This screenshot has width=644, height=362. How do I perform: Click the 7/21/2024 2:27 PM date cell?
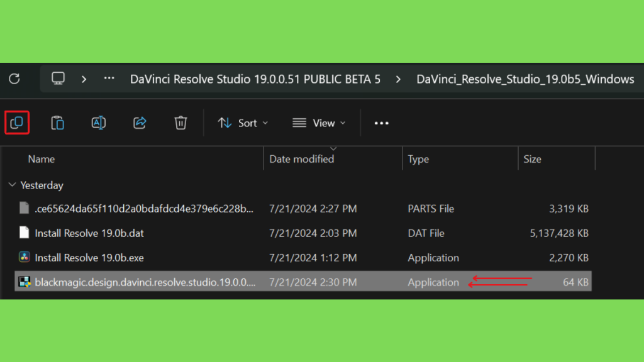tap(313, 209)
